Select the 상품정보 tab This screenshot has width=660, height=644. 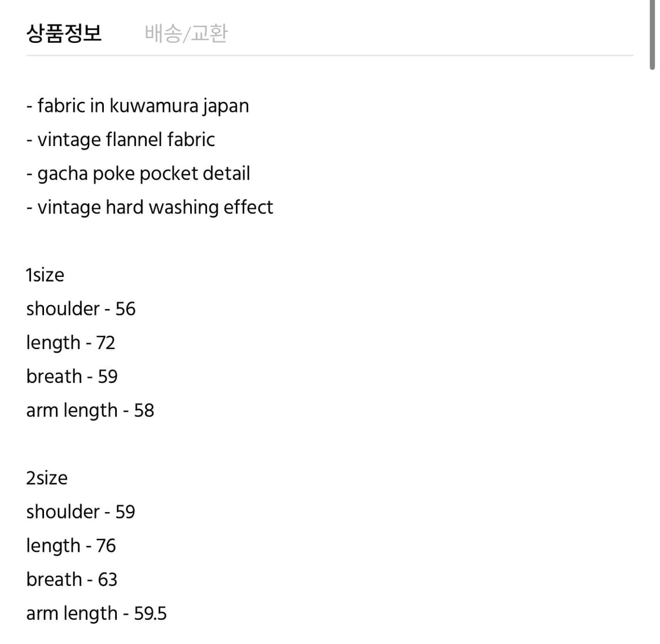65,33
